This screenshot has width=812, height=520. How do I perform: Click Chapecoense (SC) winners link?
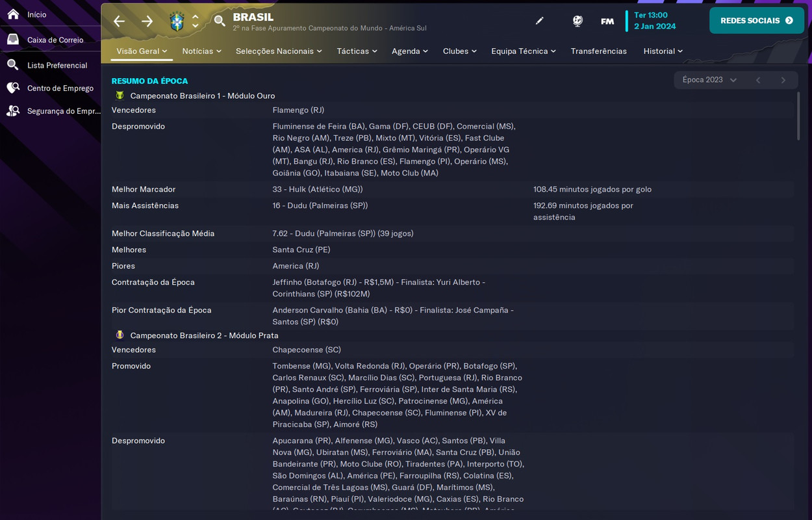tap(307, 350)
